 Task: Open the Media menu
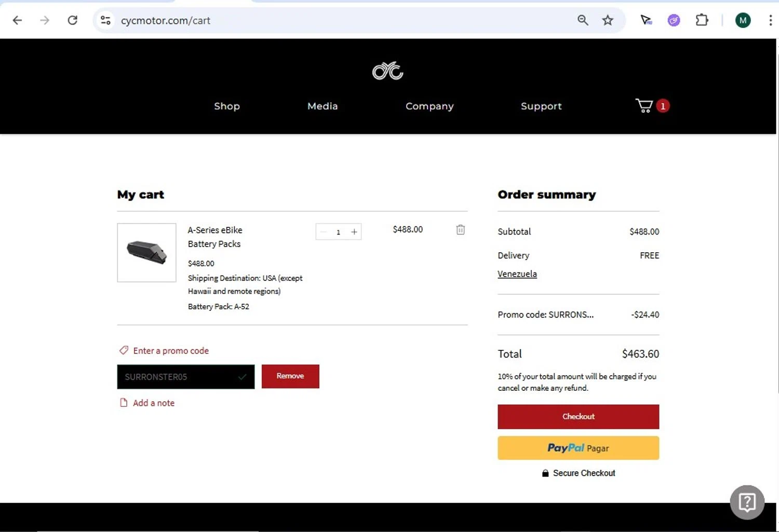click(x=323, y=106)
